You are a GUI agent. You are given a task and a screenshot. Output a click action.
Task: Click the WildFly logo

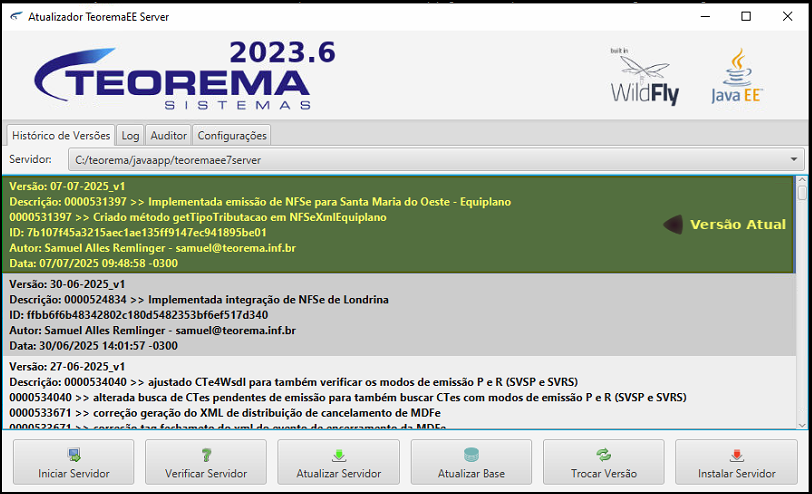tap(645, 76)
